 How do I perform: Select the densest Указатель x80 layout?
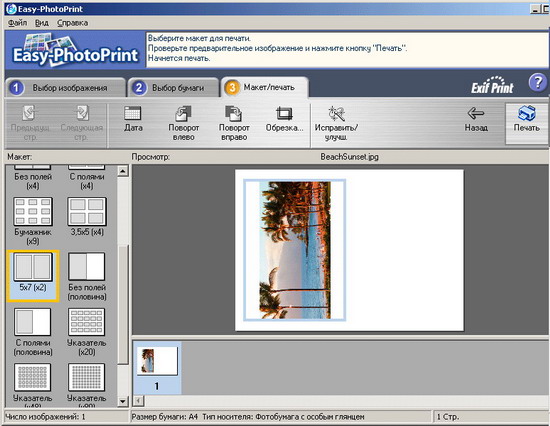pyautogui.click(x=87, y=385)
